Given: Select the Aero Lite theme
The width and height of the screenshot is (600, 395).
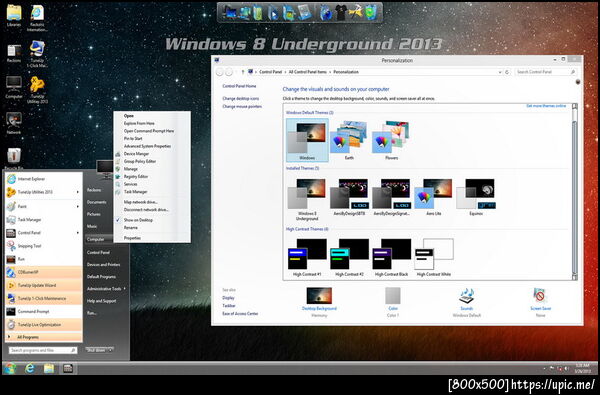Looking at the screenshot, I should (433, 197).
